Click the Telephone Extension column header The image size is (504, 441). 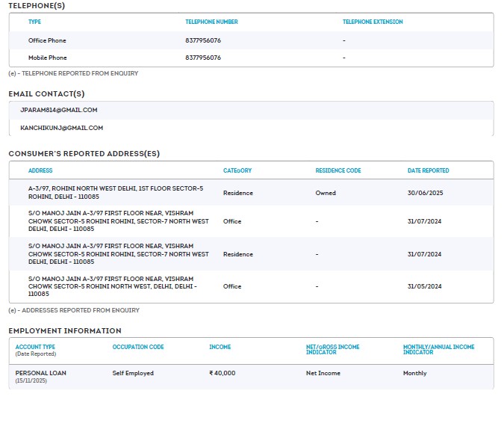tap(373, 22)
